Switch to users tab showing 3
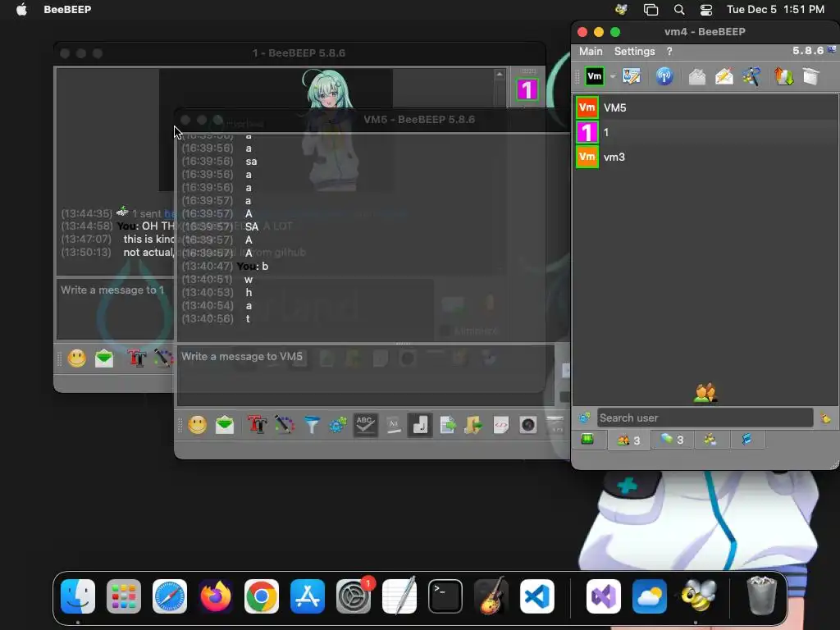840x630 pixels. pos(629,441)
